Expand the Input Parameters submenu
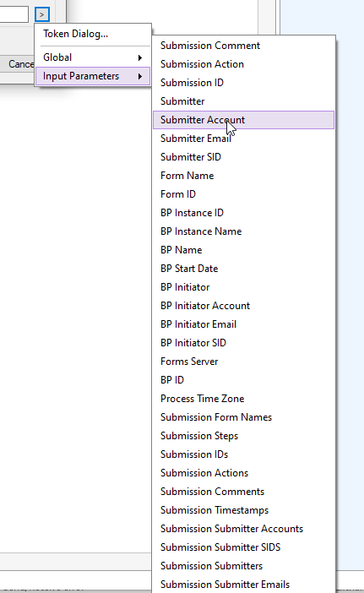Viewport: 364px width, 593px height. click(93, 76)
